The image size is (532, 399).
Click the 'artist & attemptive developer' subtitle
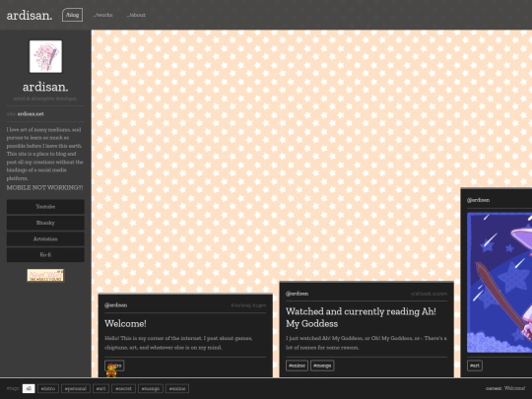(x=45, y=99)
